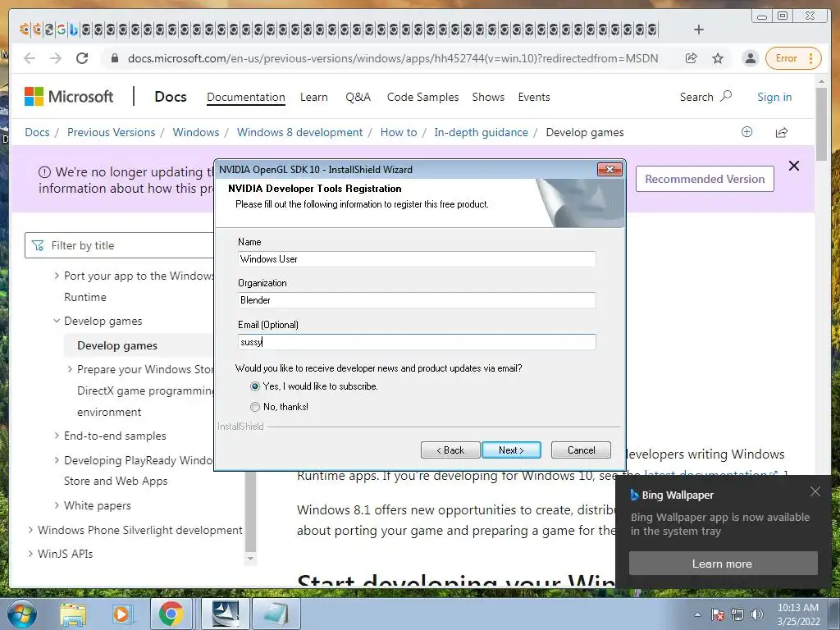Image resolution: width=840 pixels, height=630 pixels.
Task: Dismiss the purple notice banner
Action: pos(794,166)
